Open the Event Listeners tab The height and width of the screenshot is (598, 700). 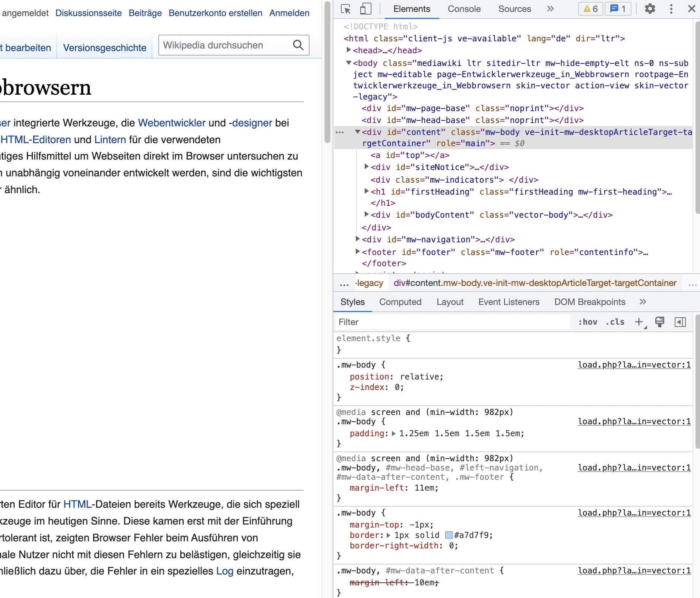(509, 302)
